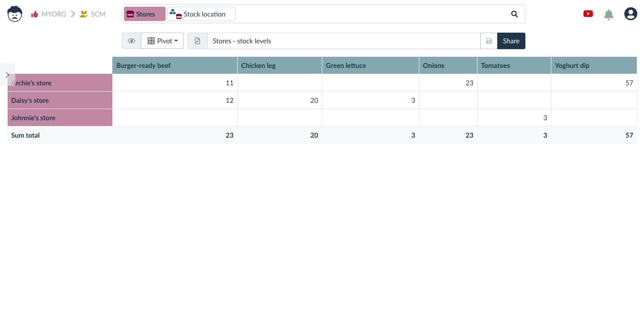
Task: Click the Onions column header
Action: [x=448, y=65]
